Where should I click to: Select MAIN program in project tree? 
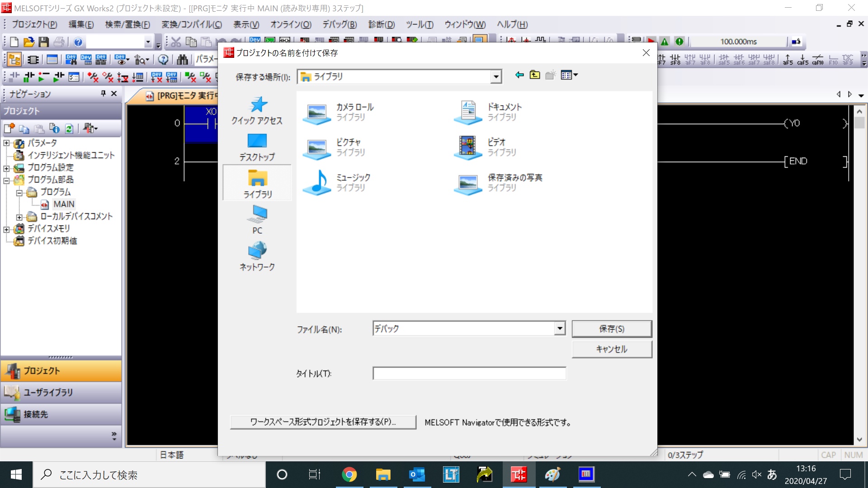click(63, 204)
